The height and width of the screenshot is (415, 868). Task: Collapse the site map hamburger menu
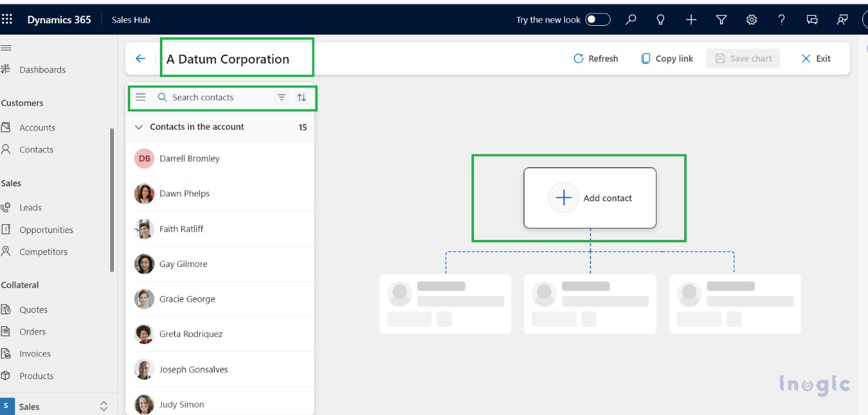pos(6,48)
